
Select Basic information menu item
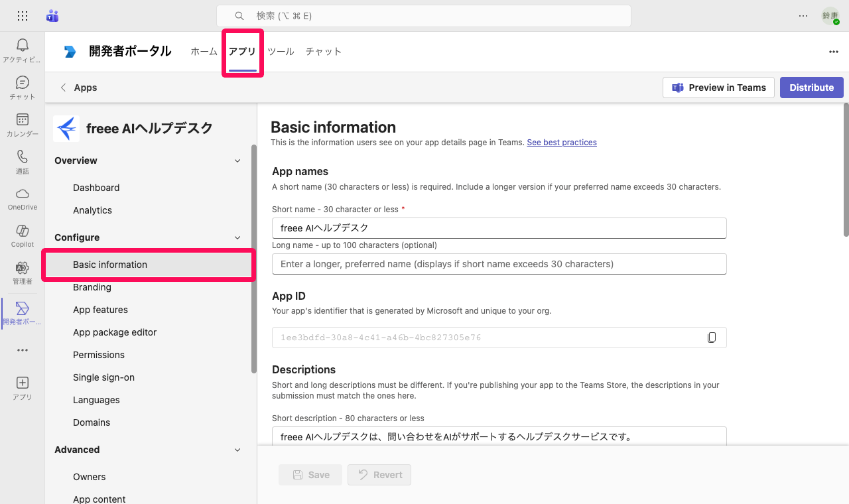148,265
